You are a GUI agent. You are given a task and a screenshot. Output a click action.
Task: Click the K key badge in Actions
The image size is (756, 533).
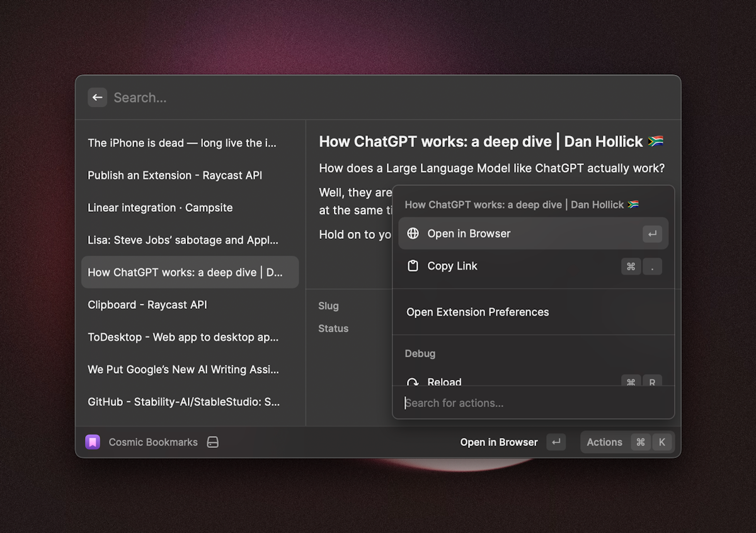point(661,442)
